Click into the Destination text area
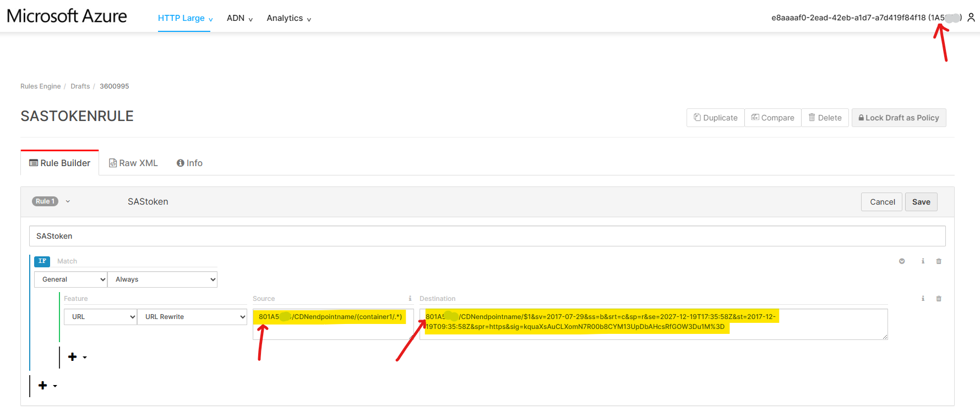Image resolution: width=980 pixels, height=412 pixels. click(x=654, y=324)
